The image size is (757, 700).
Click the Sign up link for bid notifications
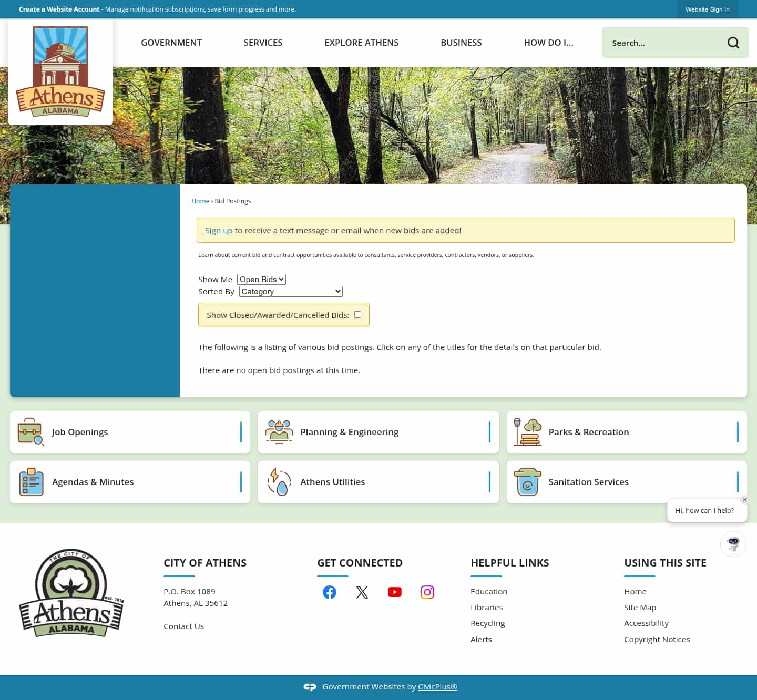pos(219,230)
